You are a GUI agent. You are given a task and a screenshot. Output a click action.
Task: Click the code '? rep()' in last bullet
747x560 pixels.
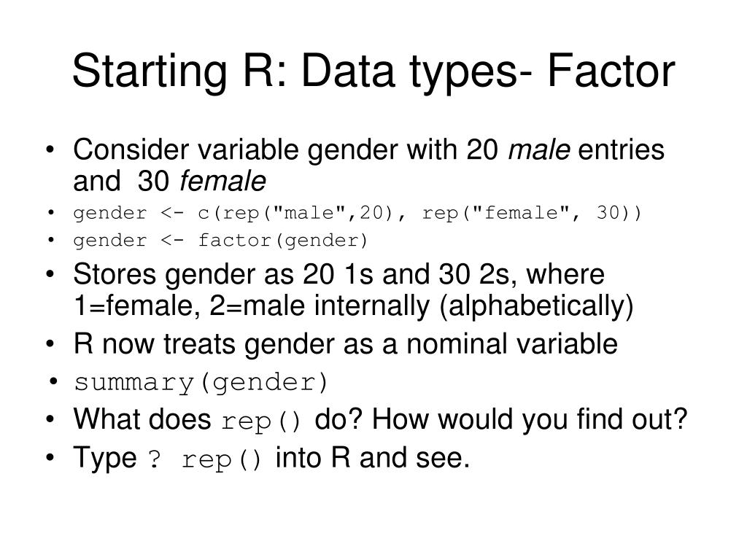(x=205, y=461)
